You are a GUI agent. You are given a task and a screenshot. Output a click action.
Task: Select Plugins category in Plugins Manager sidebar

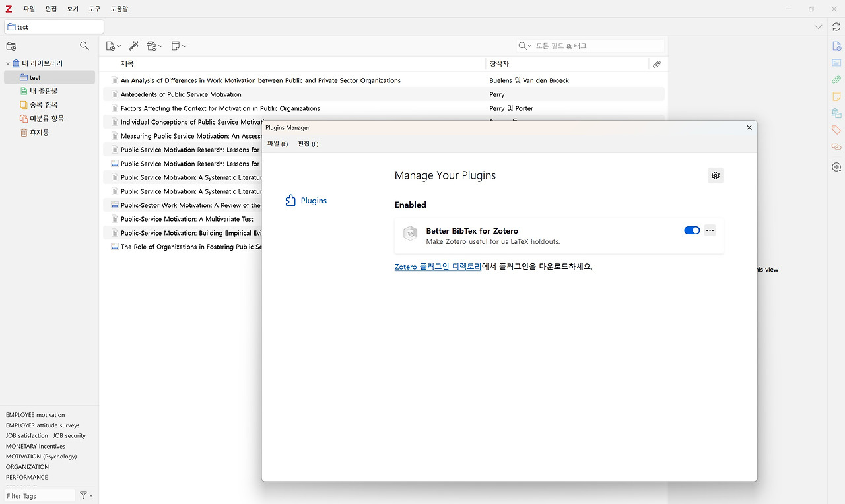tap(306, 201)
